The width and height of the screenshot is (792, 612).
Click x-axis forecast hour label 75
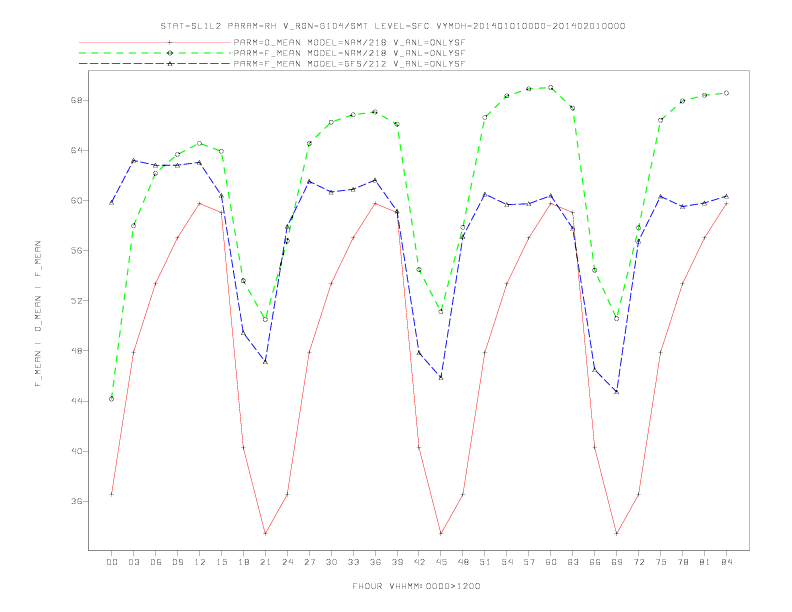tap(661, 562)
